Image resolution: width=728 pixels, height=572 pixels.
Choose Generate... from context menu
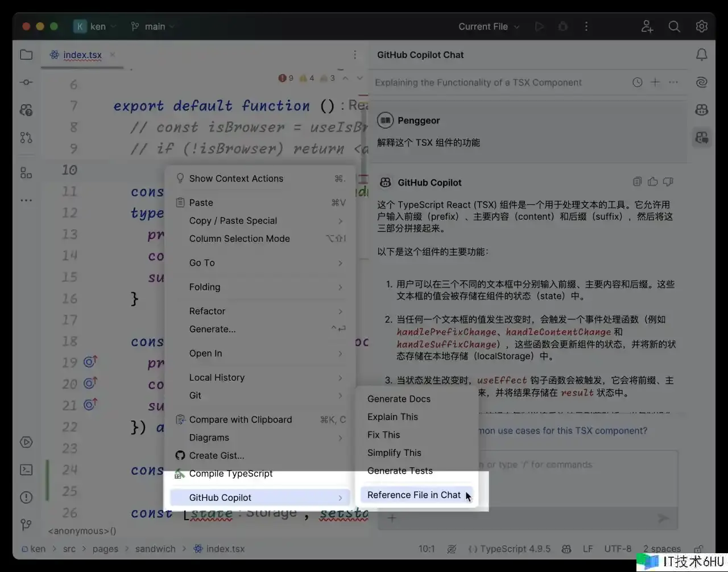tap(261, 329)
